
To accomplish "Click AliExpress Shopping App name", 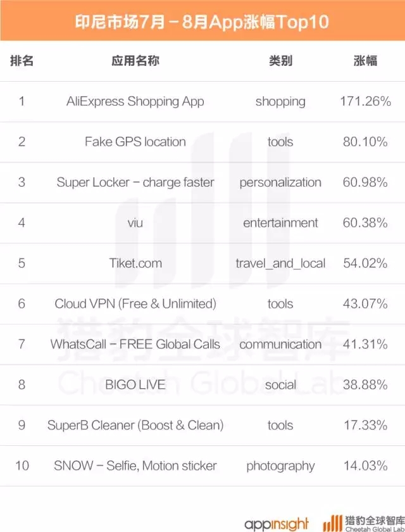I will tap(135, 101).
